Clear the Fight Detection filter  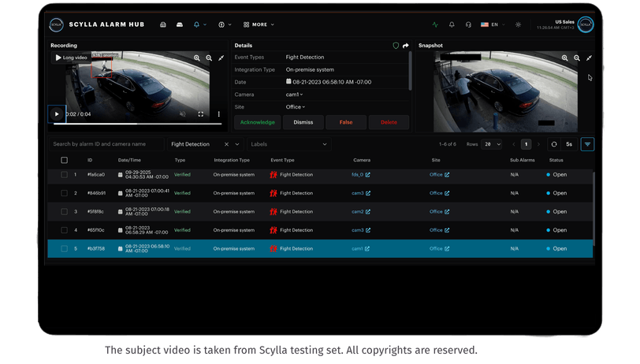tap(226, 144)
